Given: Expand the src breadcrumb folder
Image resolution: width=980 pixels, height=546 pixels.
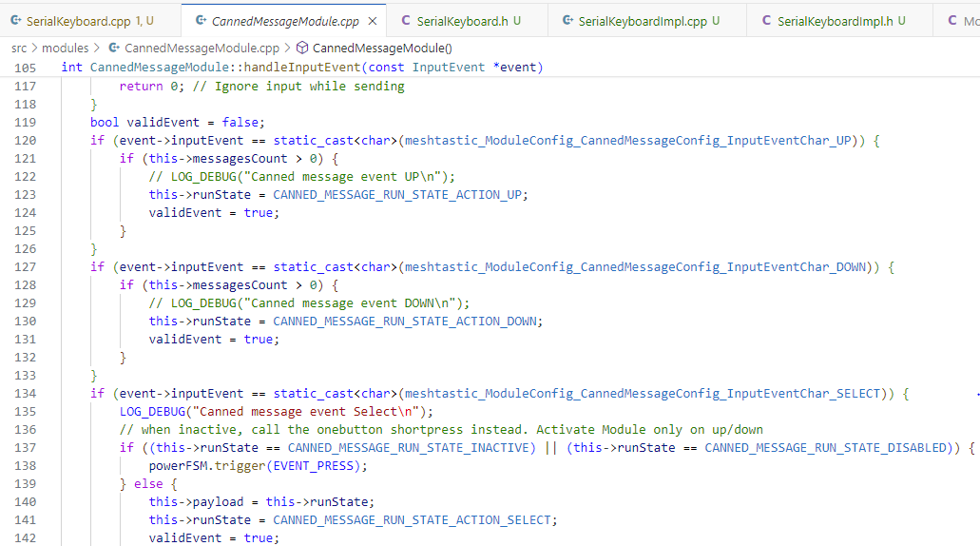Looking at the screenshot, I should point(19,48).
